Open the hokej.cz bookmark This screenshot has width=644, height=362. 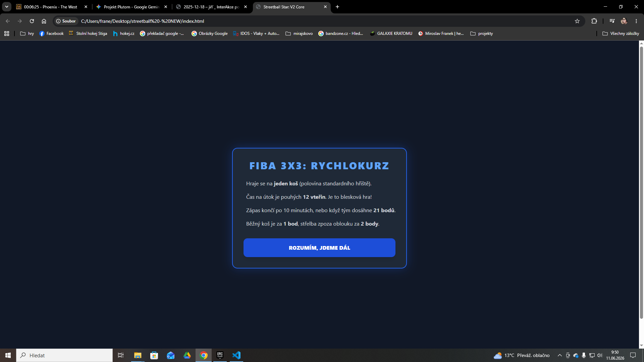[x=124, y=34]
